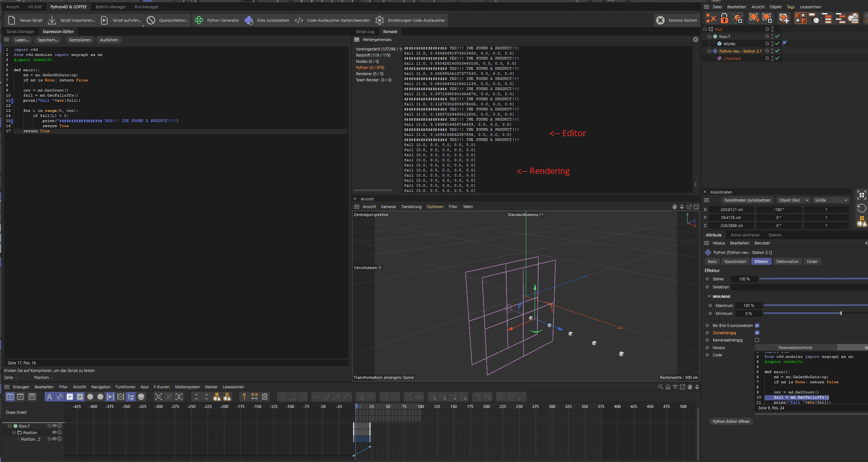
Task: Toggle the 'Bei Bild 0 zurücksetzen' checkbox
Action: click(x=757, y=326)
